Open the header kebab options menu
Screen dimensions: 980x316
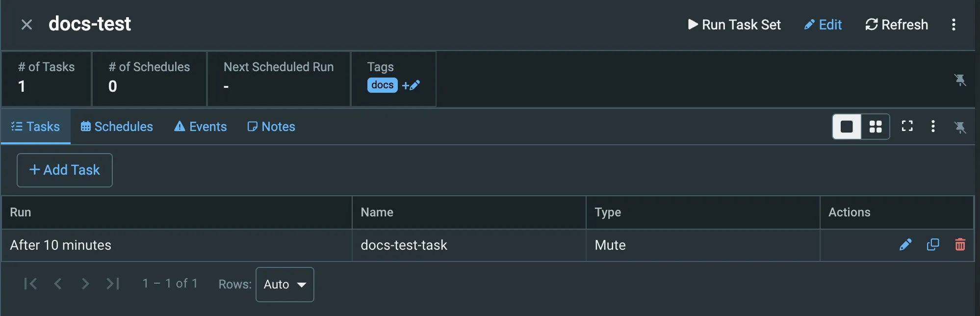click(954, 25)
